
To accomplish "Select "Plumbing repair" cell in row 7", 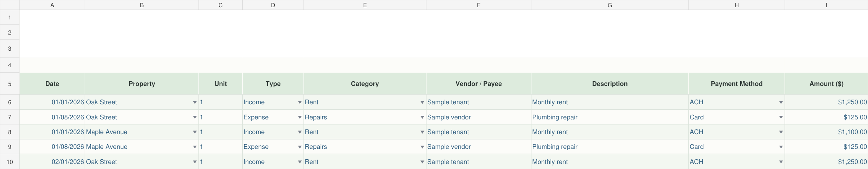I will [610, 117].
